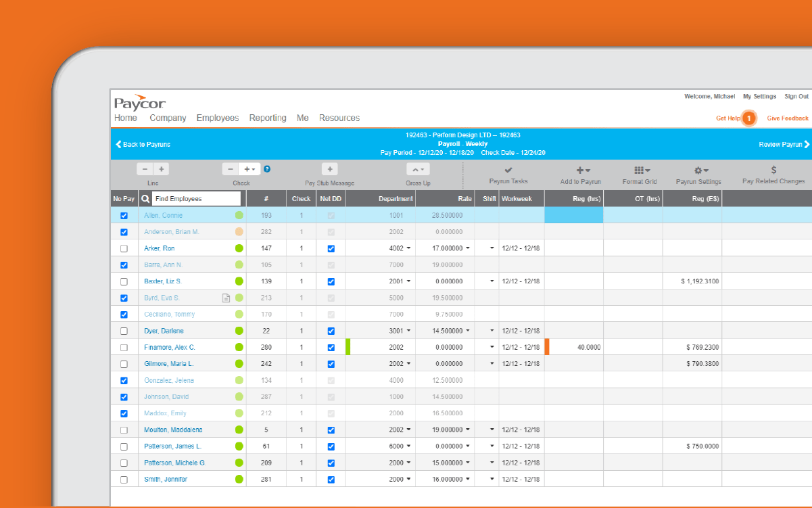
Task: Click the green status dot for Arker, Ron
Action: coord(239,248)
